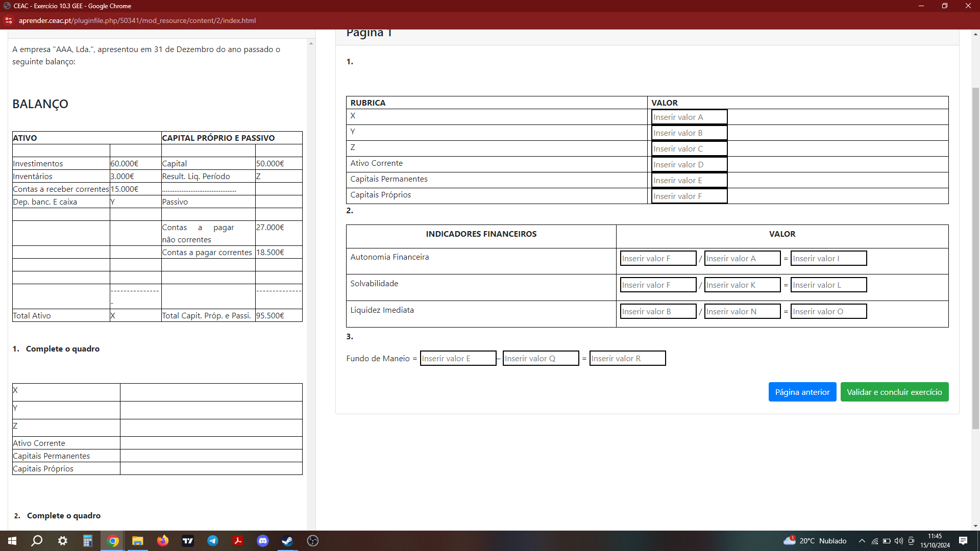
Task: Switch to Google Chrome taskbar icon
Action: [x=113, y=541]
